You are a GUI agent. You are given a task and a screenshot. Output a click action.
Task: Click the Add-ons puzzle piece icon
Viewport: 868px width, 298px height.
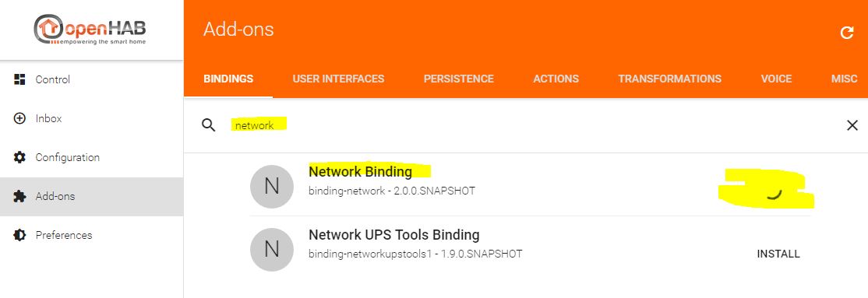19,196
